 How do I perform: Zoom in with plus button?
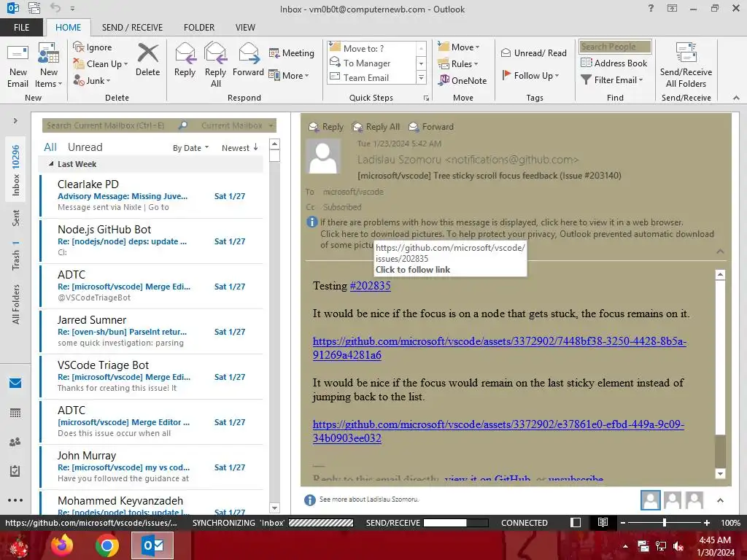coord(707,523)
